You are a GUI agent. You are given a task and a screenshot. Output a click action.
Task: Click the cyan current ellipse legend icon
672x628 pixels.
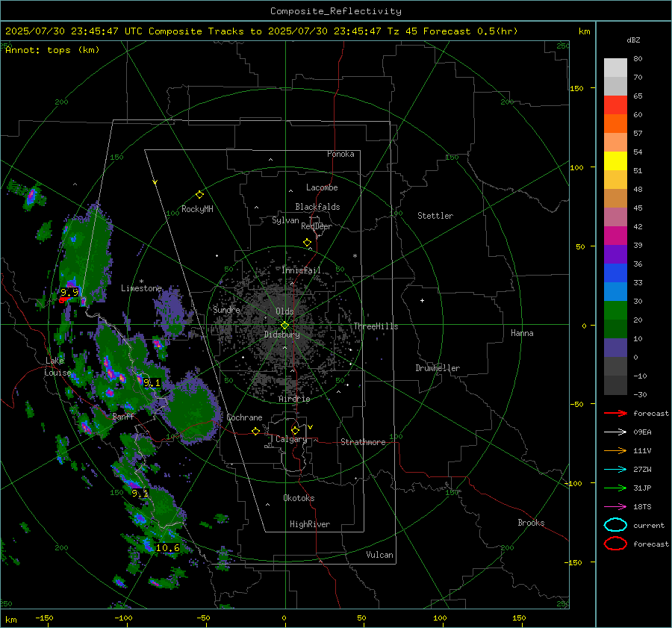pyautogui.click(x=615, y=525)
